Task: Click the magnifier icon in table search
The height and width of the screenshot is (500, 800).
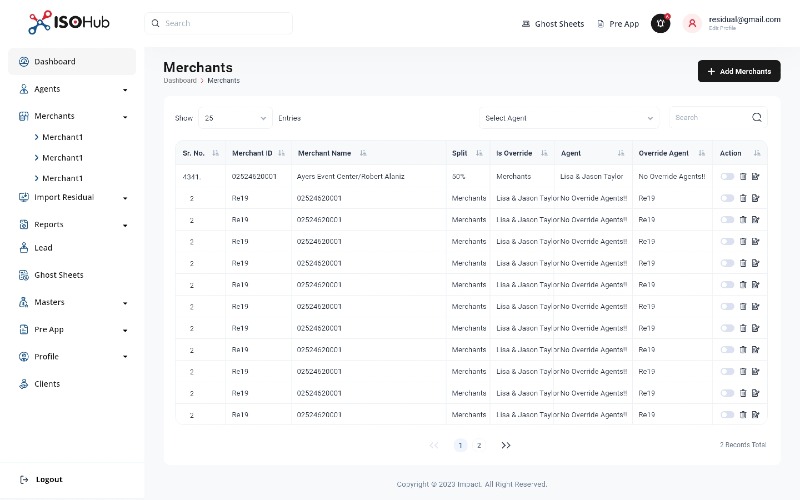Action: [x=757, y=117]
